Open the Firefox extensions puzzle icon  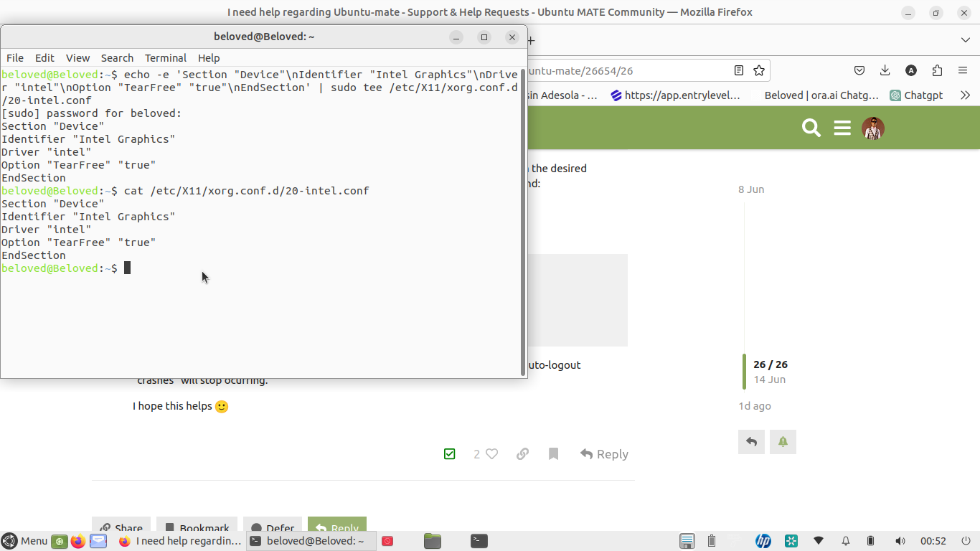click(x=937, y=70)
